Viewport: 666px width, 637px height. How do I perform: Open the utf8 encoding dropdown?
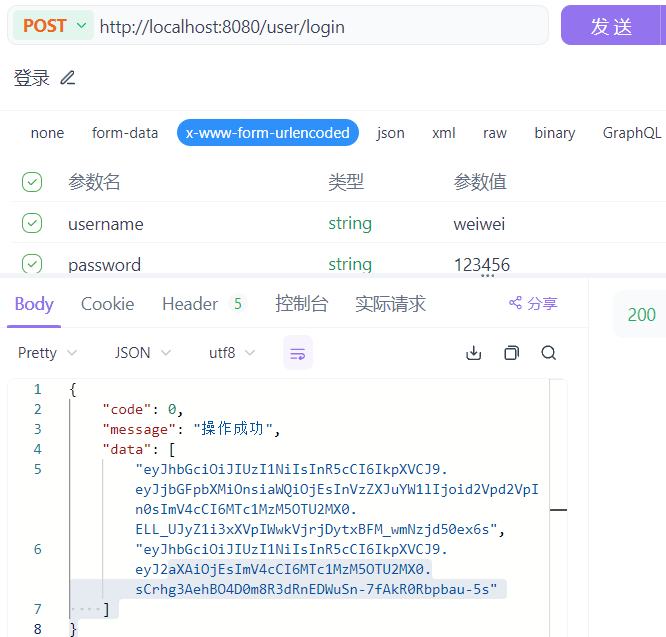(232, 353)
